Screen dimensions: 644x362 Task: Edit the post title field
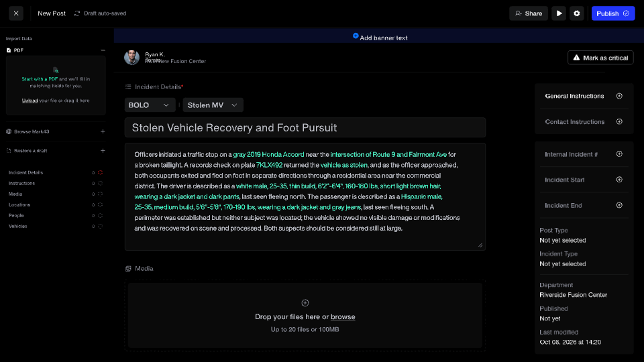pos(305,127)
